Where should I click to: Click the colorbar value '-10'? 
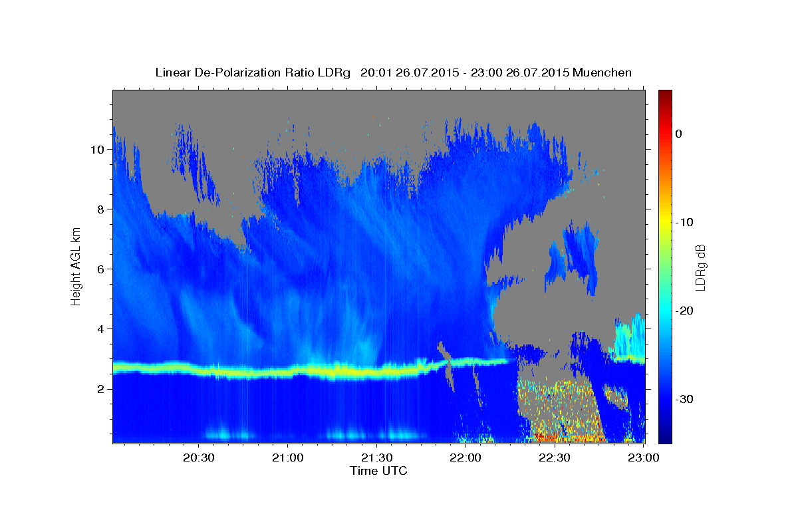coord(685,222)
